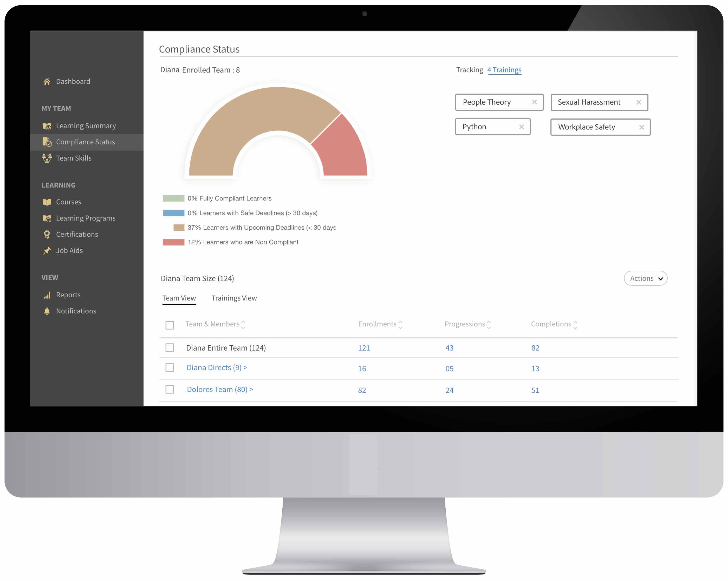This screenshot has height=581, width=728.
Task: Go to Learning Summary menu item
Action: click(x=86, y=126)
